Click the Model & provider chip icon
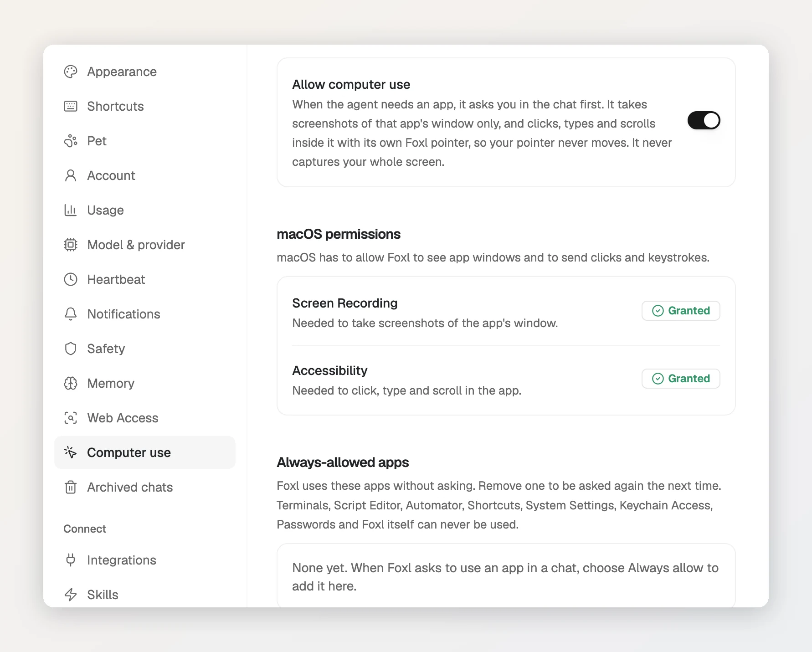 click(71, 245)
